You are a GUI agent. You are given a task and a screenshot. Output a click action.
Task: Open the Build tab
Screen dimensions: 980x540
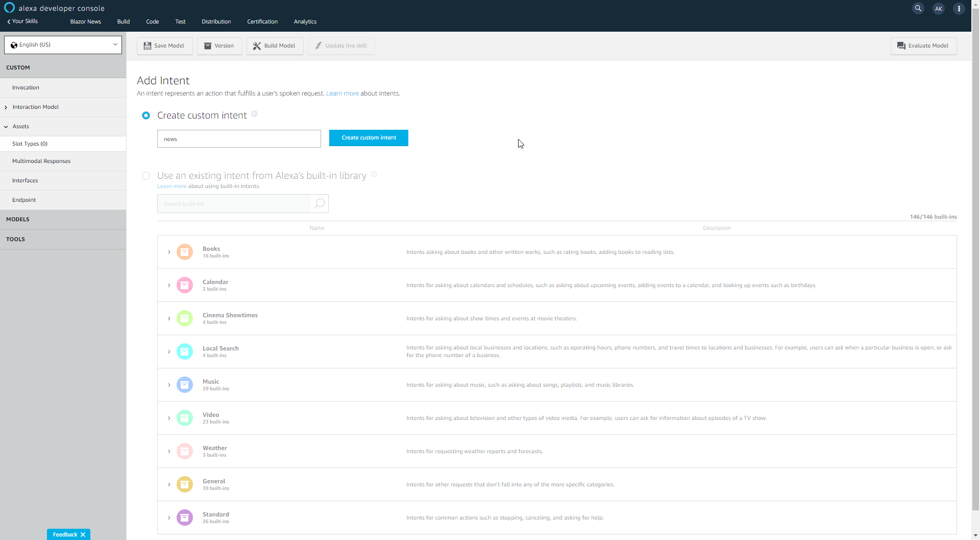pyautogui.click(x=124, y=21)
